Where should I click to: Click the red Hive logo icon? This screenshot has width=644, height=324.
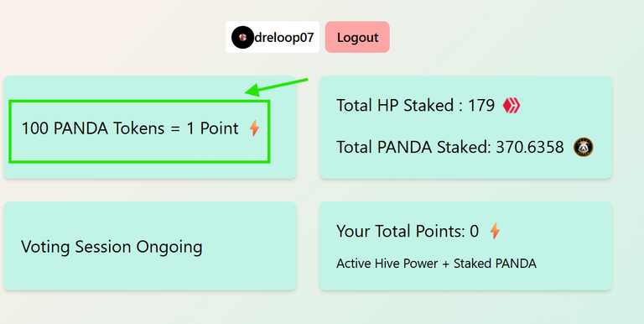click(x=512, y=106)
